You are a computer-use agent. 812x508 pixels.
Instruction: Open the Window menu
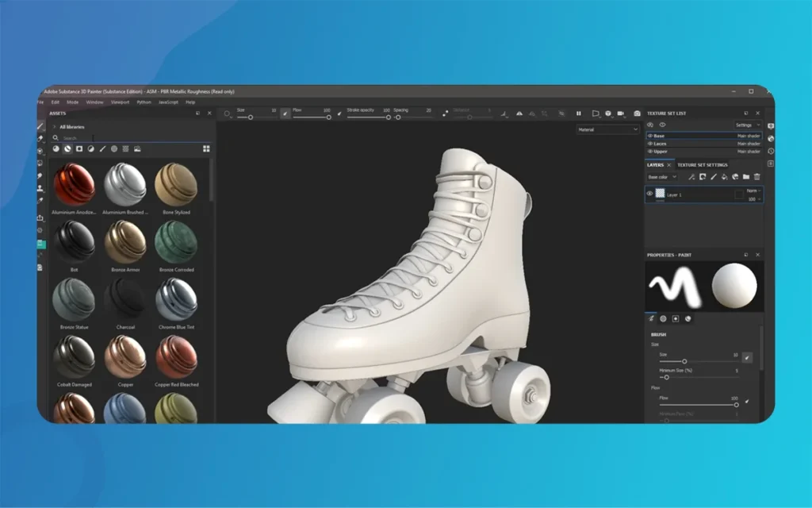(94, 102)
